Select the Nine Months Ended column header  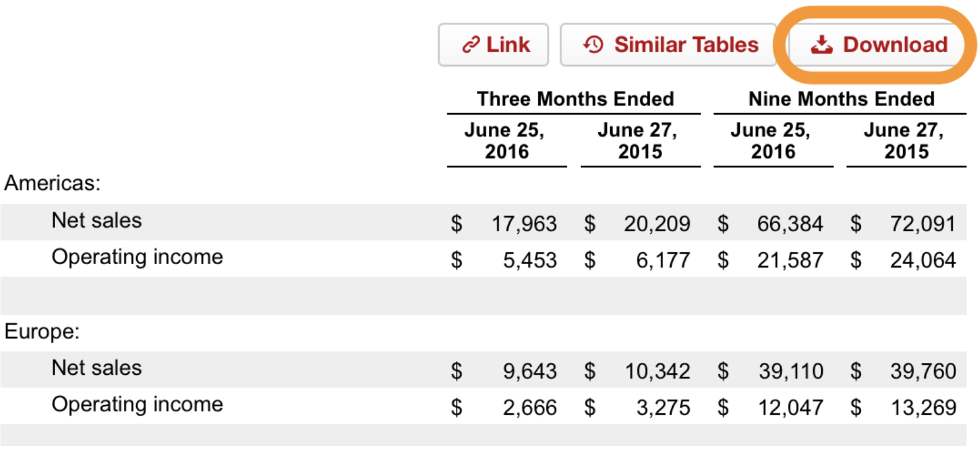click(x=841, y=99)
